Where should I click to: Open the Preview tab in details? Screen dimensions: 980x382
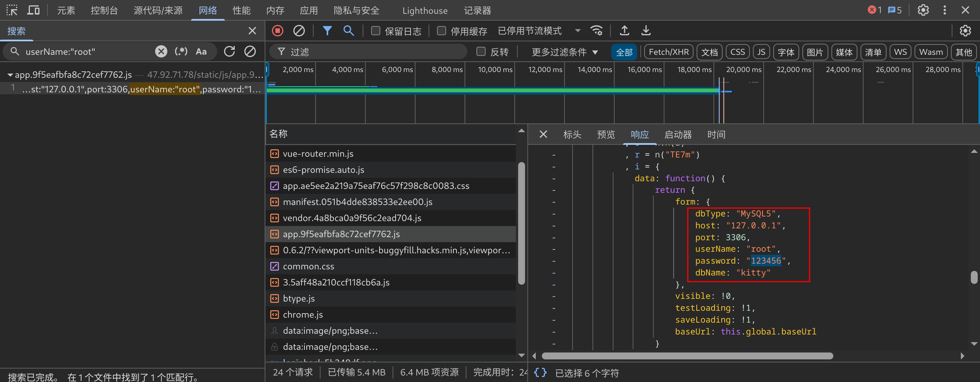tap(606, 134)
